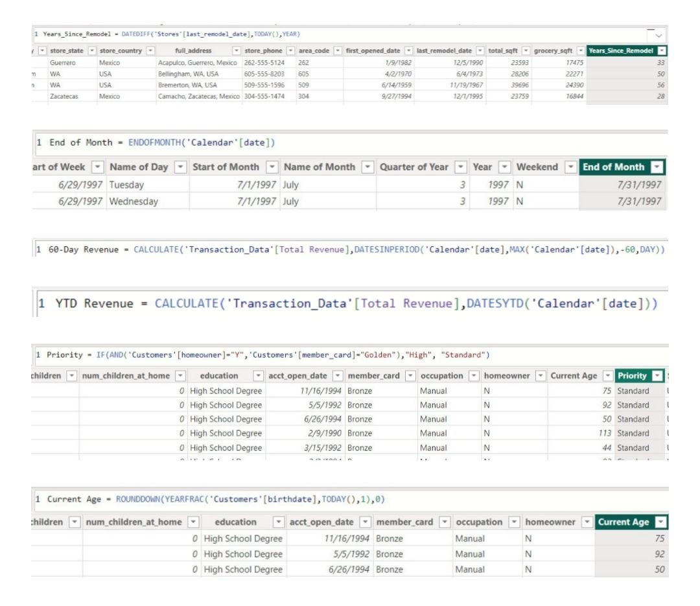Open the store_state column filter arrow
This screenshot has height=606, width=700.
92,51
